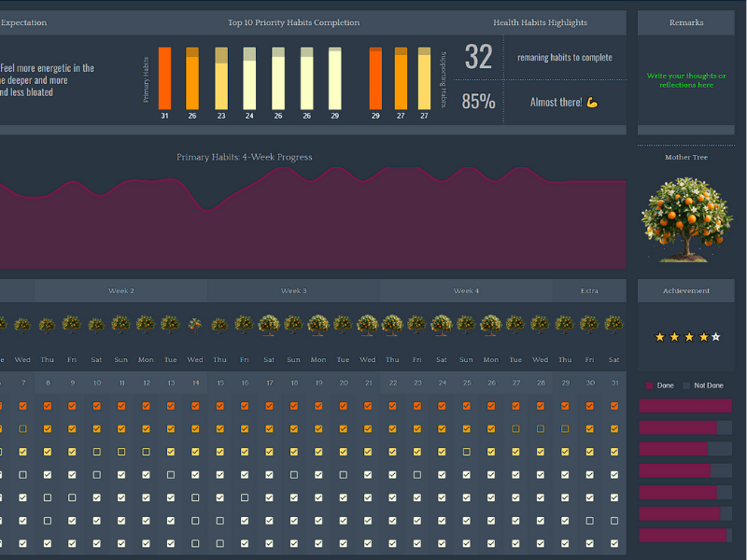The height and width of the screenshot is (560, 747).
Task: Open the Extra days header
Action: [589, 291]
